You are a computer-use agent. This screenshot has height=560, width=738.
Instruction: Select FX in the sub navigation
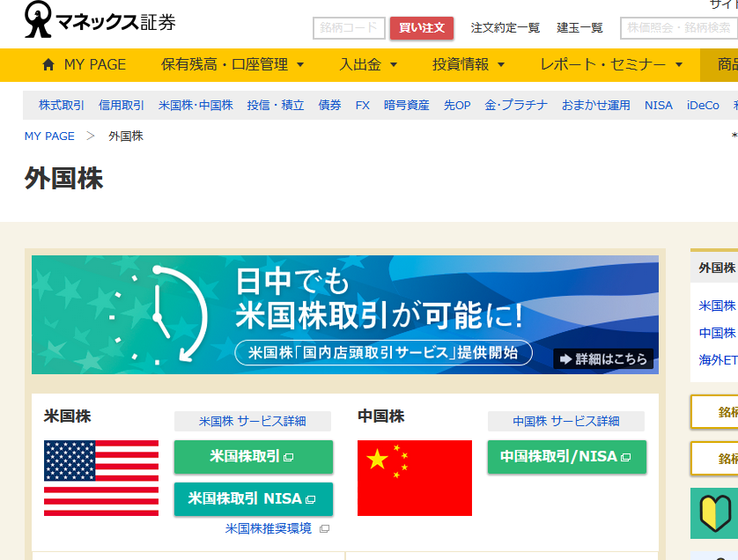(363, 105)
